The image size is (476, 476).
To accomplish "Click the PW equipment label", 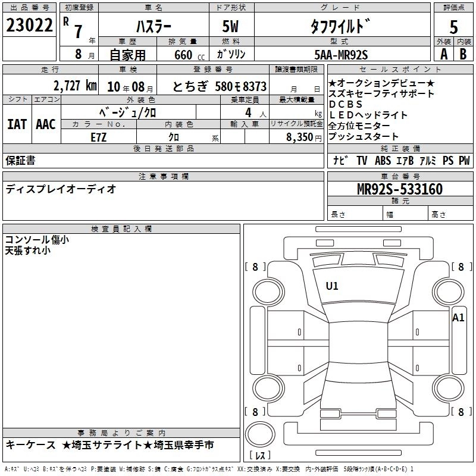I will pyautogui.click(x=464, y=160).
